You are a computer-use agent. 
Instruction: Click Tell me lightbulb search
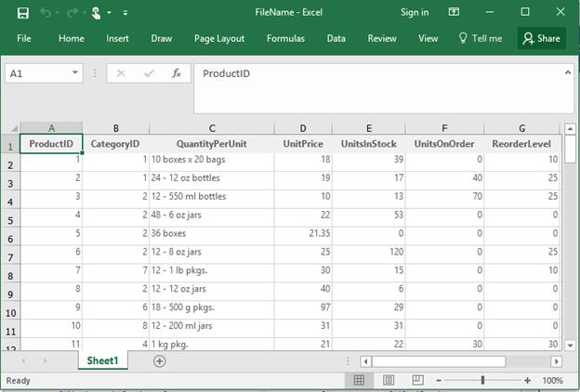pyautogui.click(x=481, y=38)
